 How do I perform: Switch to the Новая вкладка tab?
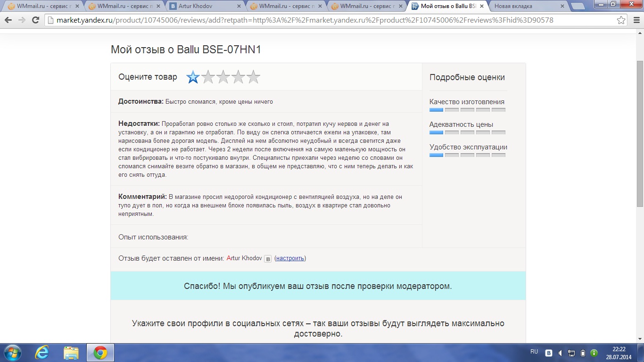click(x=528, y=6)
